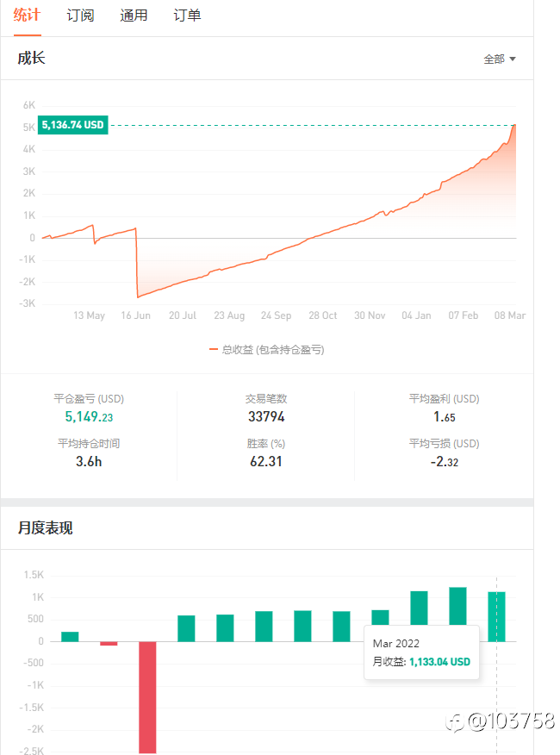Click the 5,136.74 USD value label
This screenshot has height=755, width=560.
(72, 125)
